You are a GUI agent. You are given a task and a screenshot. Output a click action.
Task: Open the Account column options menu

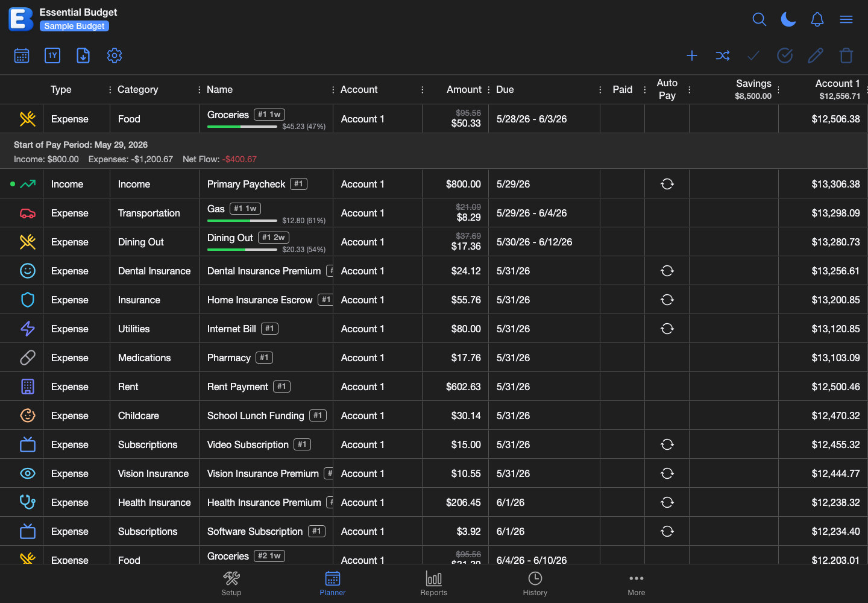click(x=422, y=89)
